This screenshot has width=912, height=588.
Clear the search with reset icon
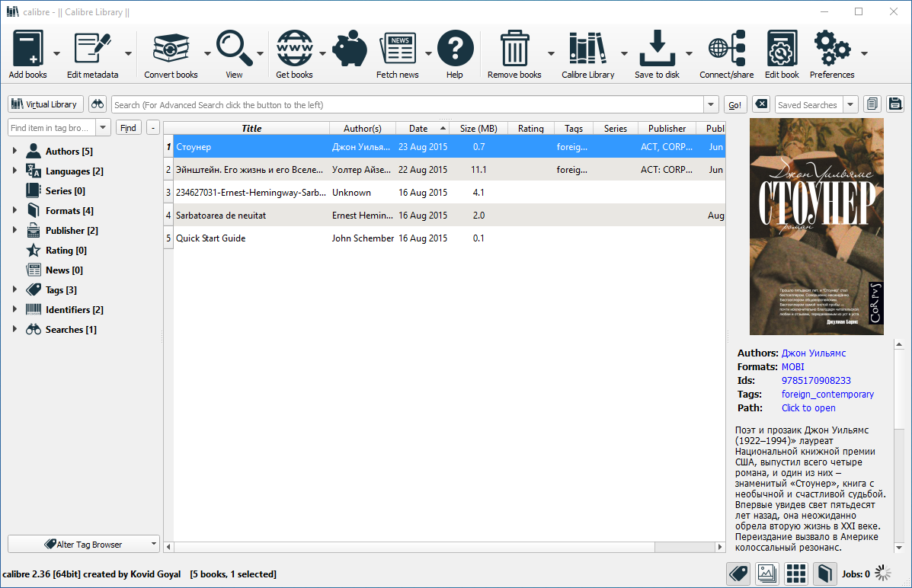pyautogui.click(x=761, y=104)
